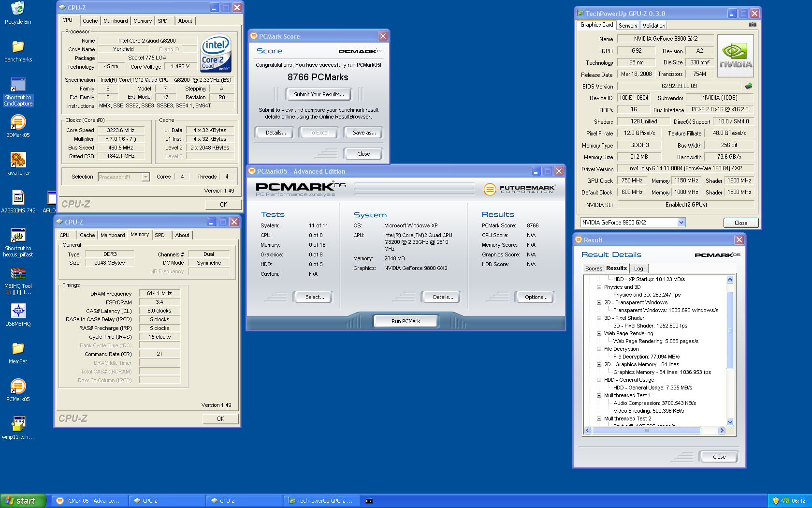Switch to TechPowerUp GPU-Z taskbar button
Image resolution: width=812 pixels, height=508 pixels.
tap(322, 501)
